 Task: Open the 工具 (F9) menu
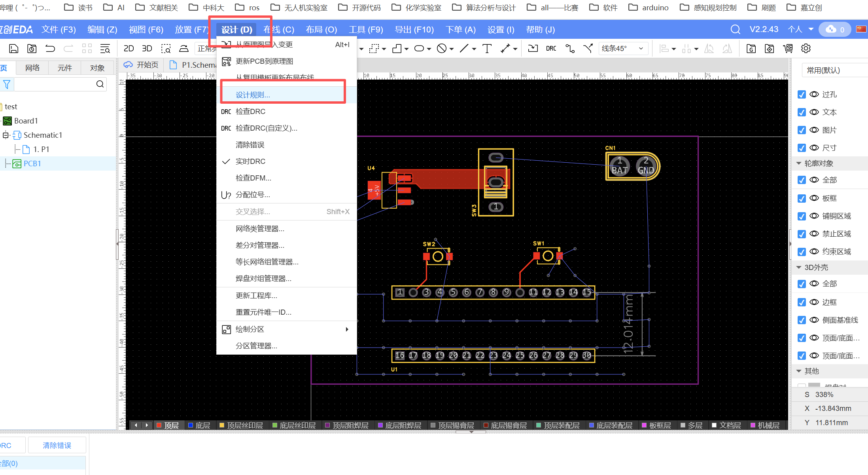[x=366, y=30]
